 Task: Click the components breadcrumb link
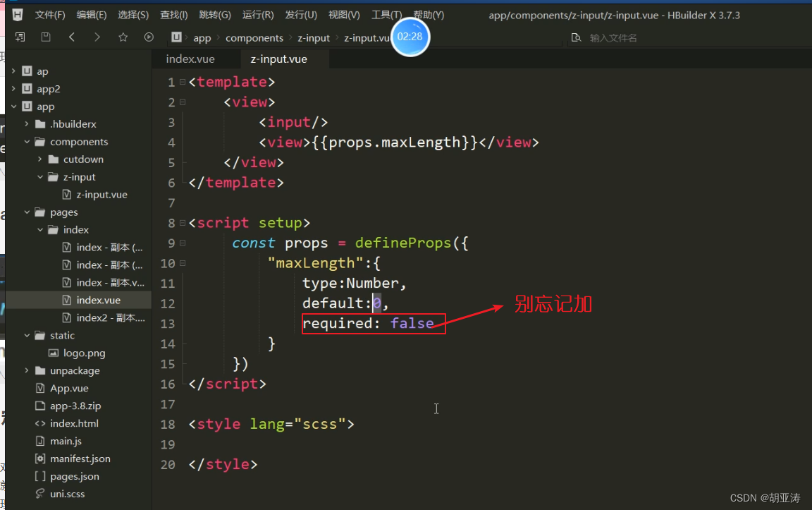254,38
